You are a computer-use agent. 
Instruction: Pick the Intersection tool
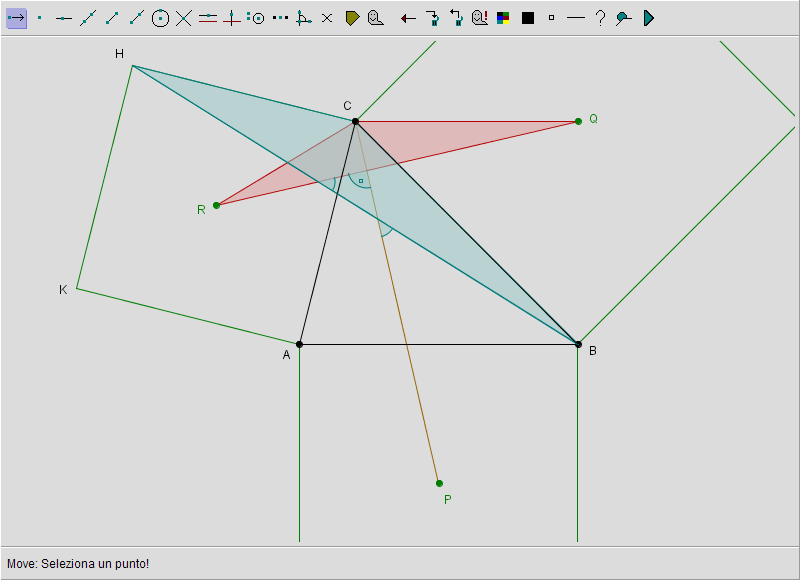(x=184, y=18)
